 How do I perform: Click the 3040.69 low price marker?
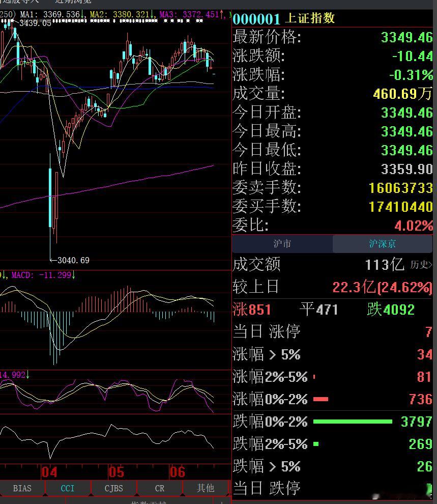pos(73,260)
